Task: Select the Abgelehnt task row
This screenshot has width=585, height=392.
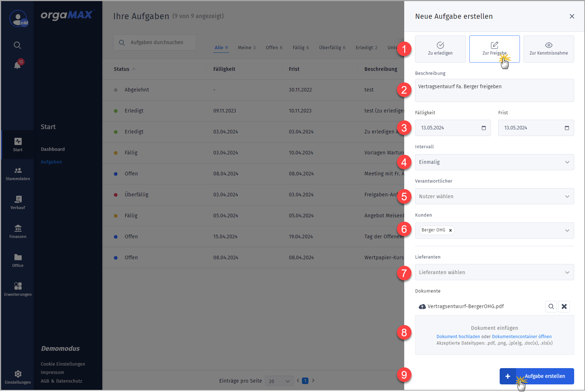Action: pos(253,90)
